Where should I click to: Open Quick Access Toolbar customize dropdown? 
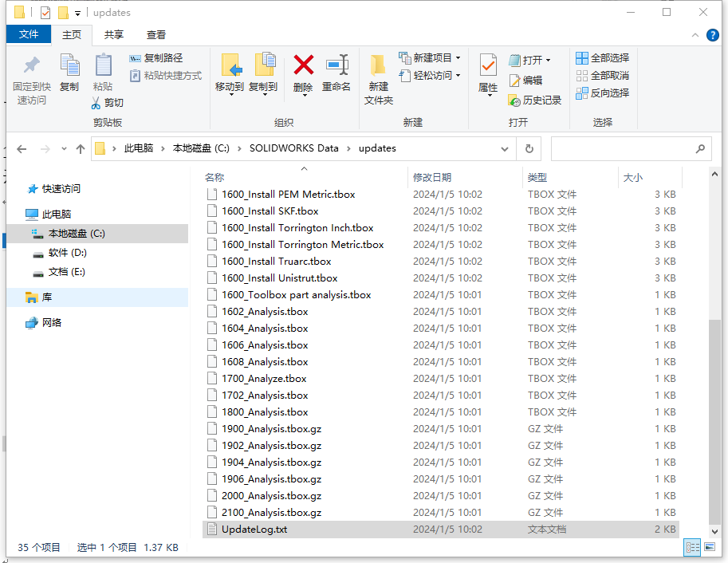point(77,13)
